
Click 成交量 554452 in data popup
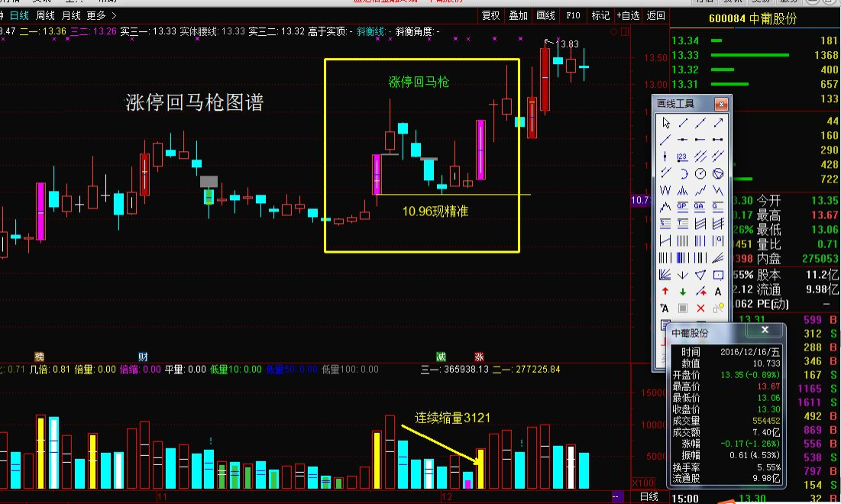click(766, 421)
